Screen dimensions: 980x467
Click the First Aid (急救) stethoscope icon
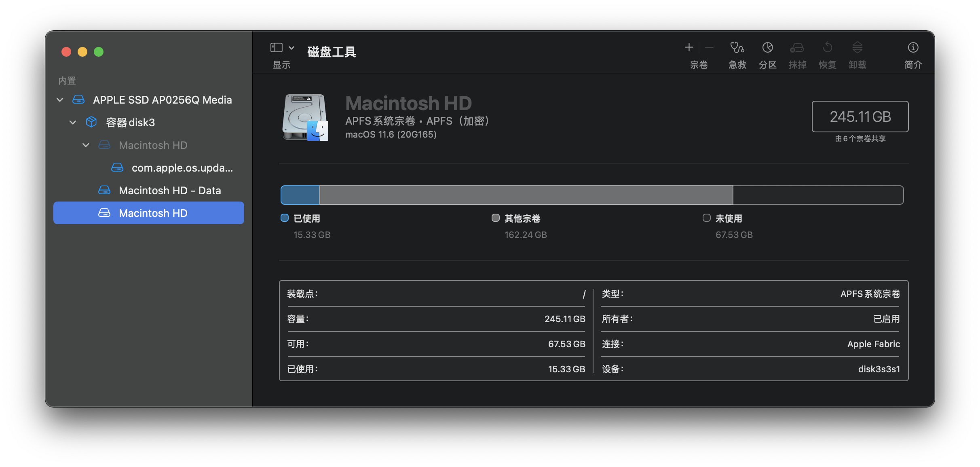[x=737, y=48]
